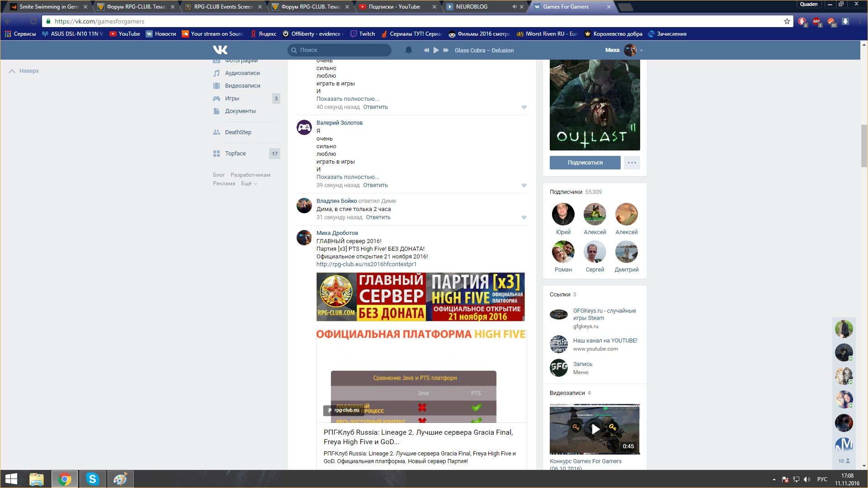Click the Подписаться button
This screenshot has width=868, height=488.
coord(585,163)
